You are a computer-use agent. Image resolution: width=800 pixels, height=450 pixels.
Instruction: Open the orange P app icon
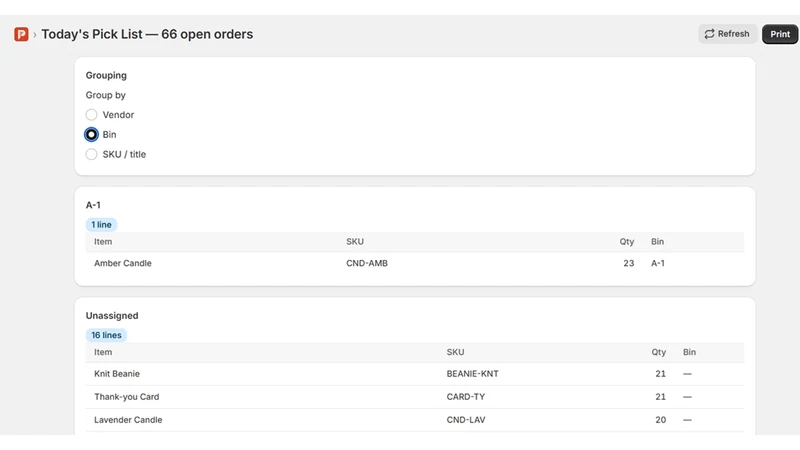tap(21, 34)
